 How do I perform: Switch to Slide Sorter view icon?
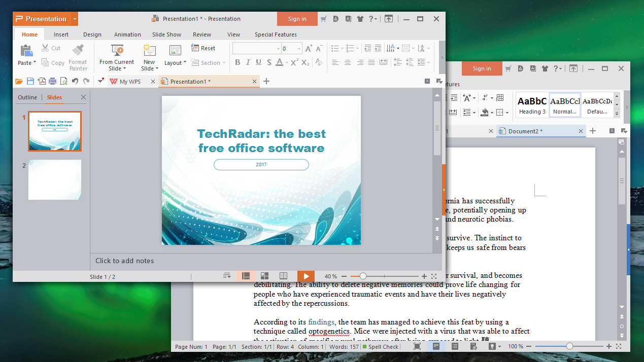point(264,276)
